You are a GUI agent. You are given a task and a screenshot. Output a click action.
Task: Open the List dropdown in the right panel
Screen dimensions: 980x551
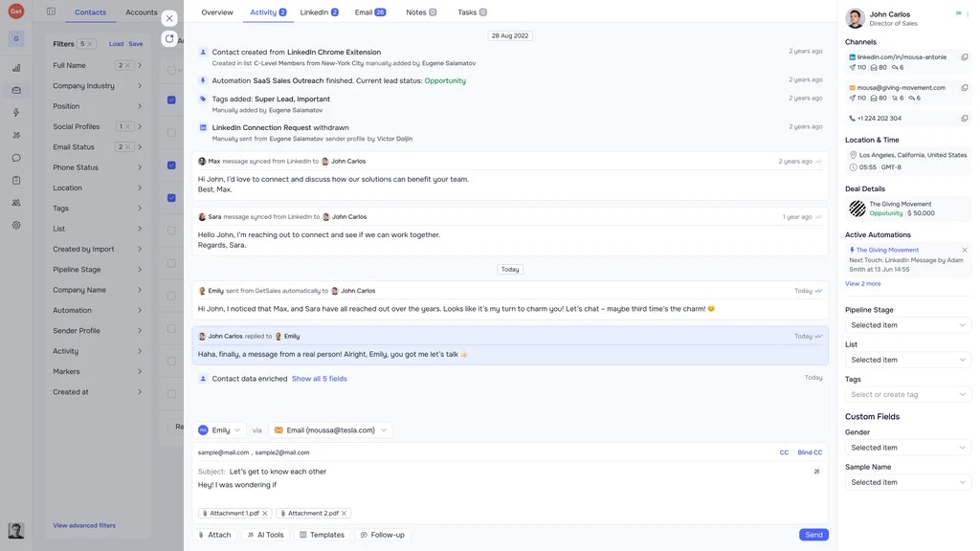pyautogui.click(x=907, y=360)
